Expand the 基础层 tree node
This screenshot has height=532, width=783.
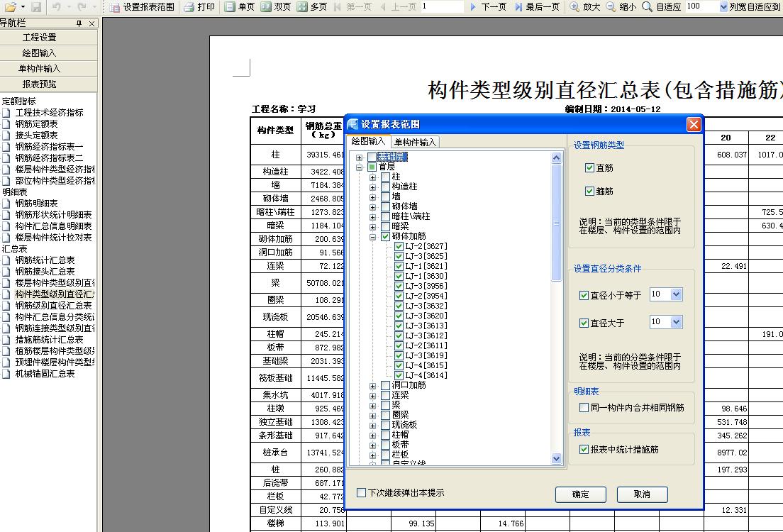click(359, 157)
